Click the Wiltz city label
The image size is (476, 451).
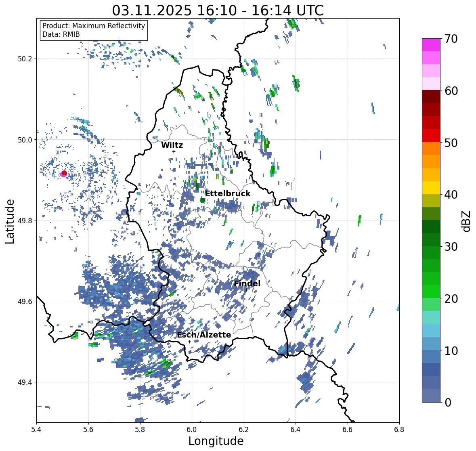(172, 145)
